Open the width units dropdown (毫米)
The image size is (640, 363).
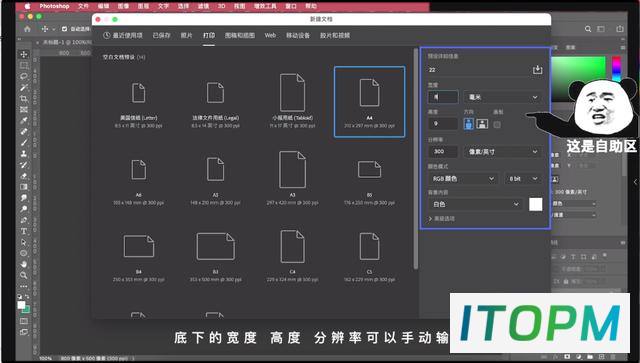click(x=503, y=97)
